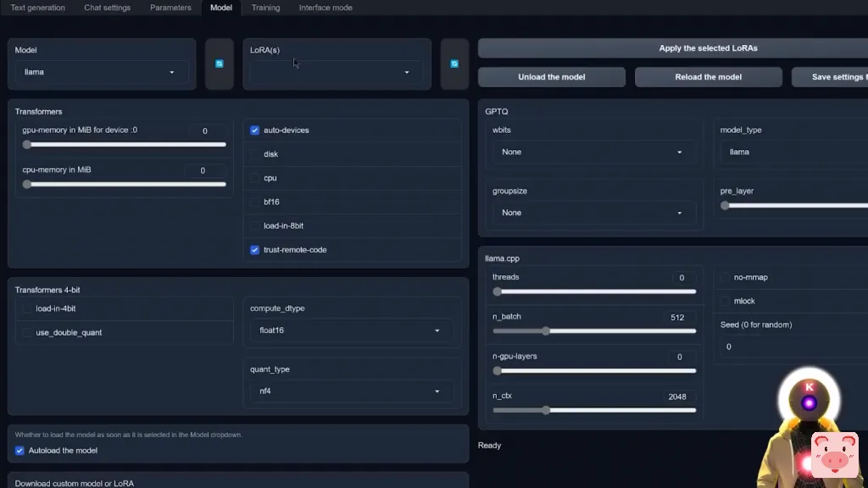Click the n_ctx slider track
868x488 pixels.
[594, 410]
